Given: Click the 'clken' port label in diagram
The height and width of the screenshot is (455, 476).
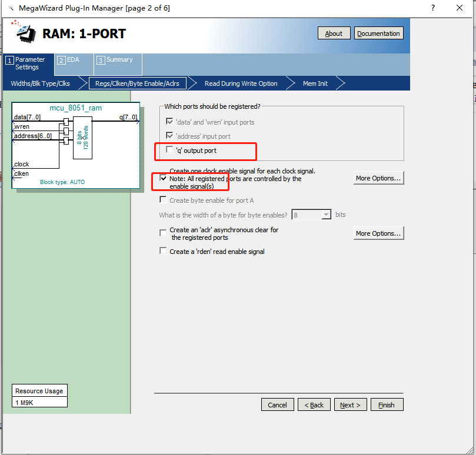Looking at the screenshot, I should tap(22, 173).
